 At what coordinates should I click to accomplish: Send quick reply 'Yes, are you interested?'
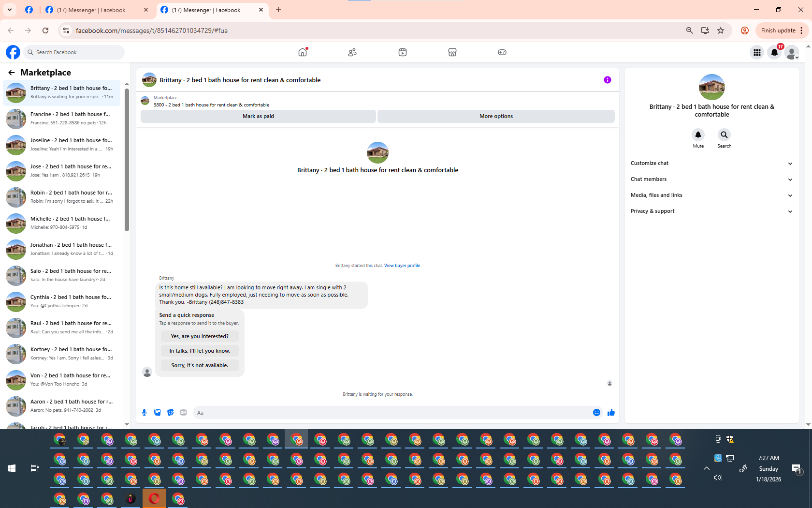[x=200, y=336]
